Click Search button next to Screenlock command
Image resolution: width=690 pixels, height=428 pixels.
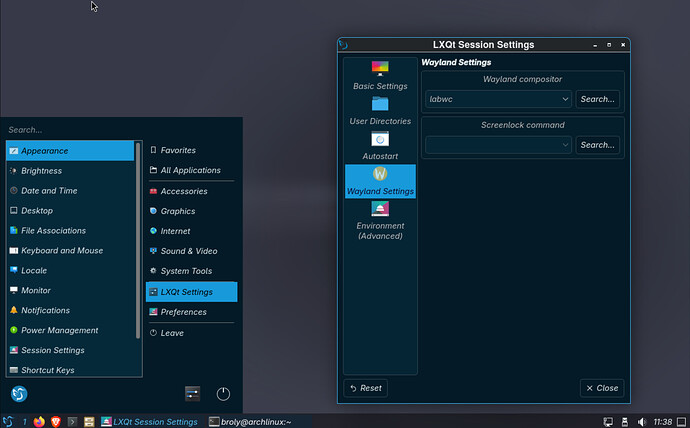[x=597, y=145]
